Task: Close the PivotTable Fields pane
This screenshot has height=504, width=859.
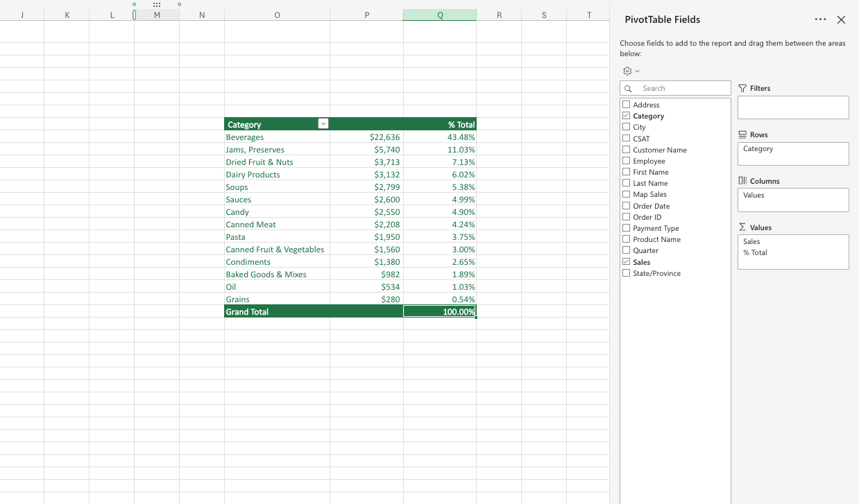Action: [x=841, y=19]
